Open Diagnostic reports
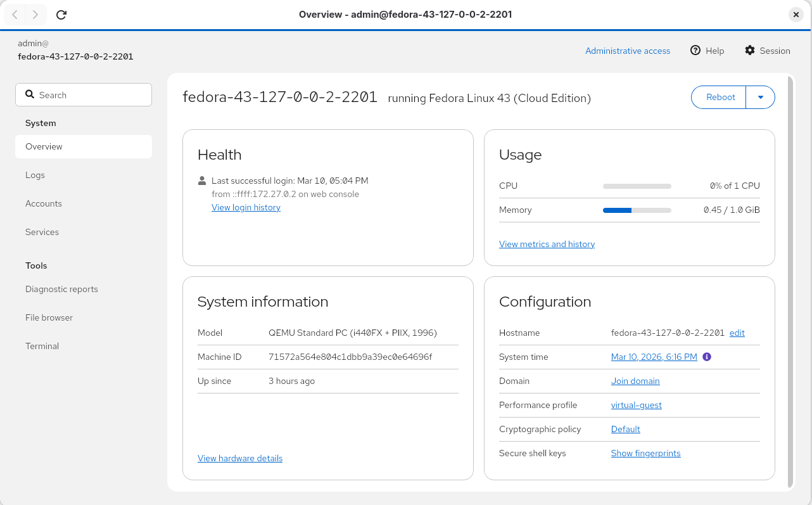Image resolution: width=812 pixels, height=505 pixels. click(61, 289)
